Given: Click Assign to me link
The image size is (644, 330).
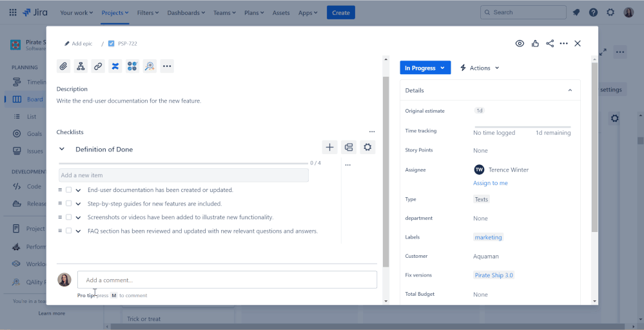Looking at the screenshot, I should tap(490, 183).
